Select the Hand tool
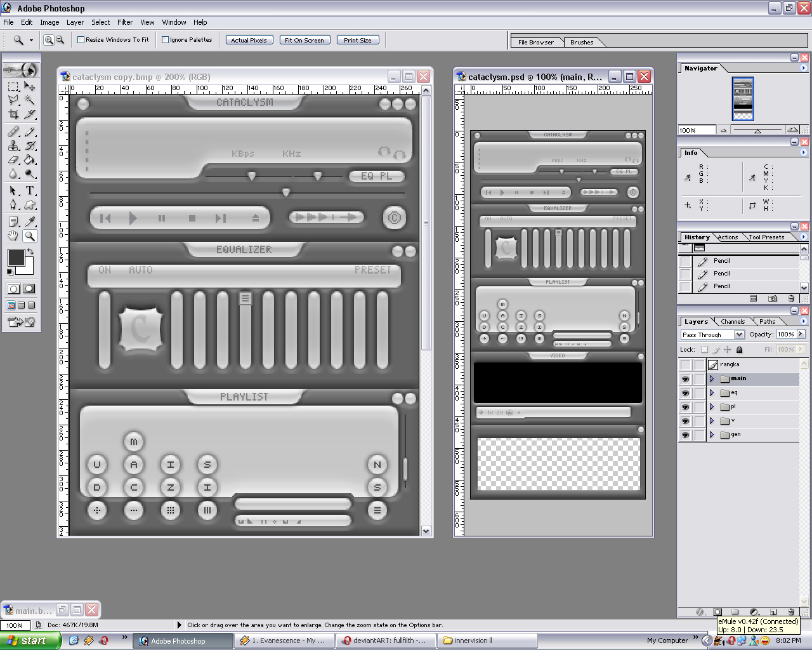Screen dimensions: 812x650 13,235
